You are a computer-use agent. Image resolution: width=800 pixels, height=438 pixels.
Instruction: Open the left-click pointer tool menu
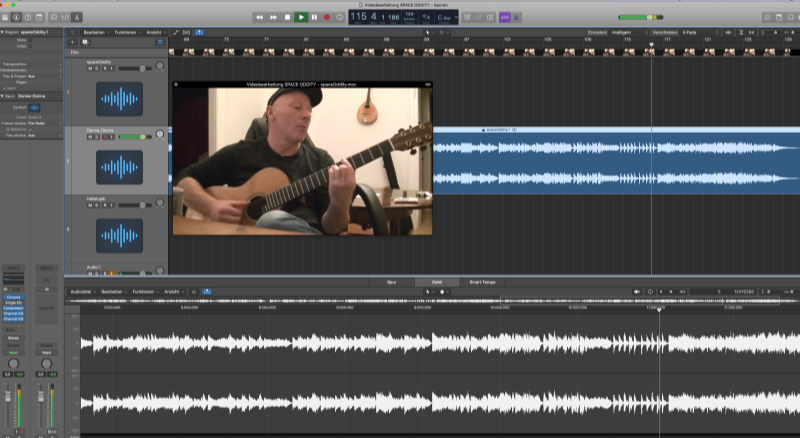[429, 33]
